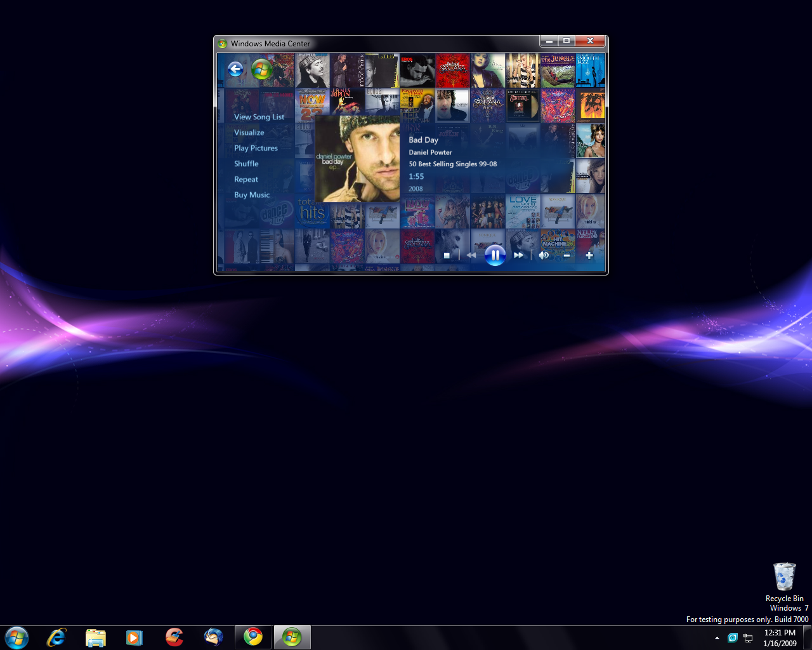812x650 pixels.
Task: Open the red swirl app on taskbar
Action: coord(174,637)
